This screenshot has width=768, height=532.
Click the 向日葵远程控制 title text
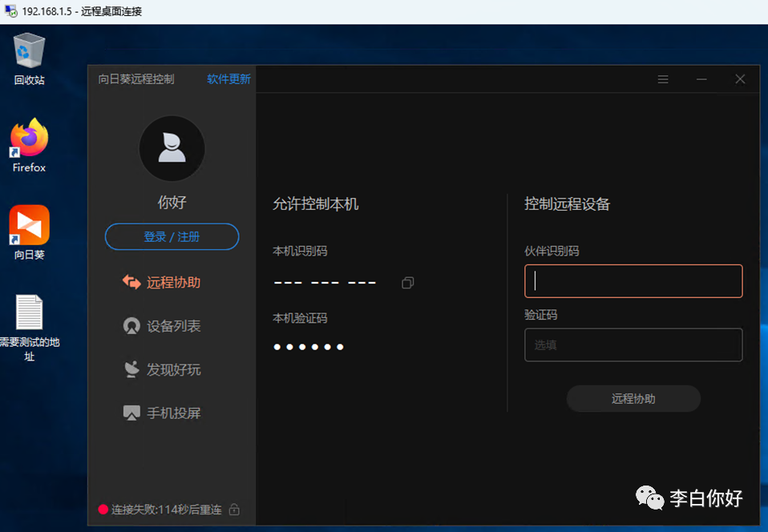click(136, 79)
